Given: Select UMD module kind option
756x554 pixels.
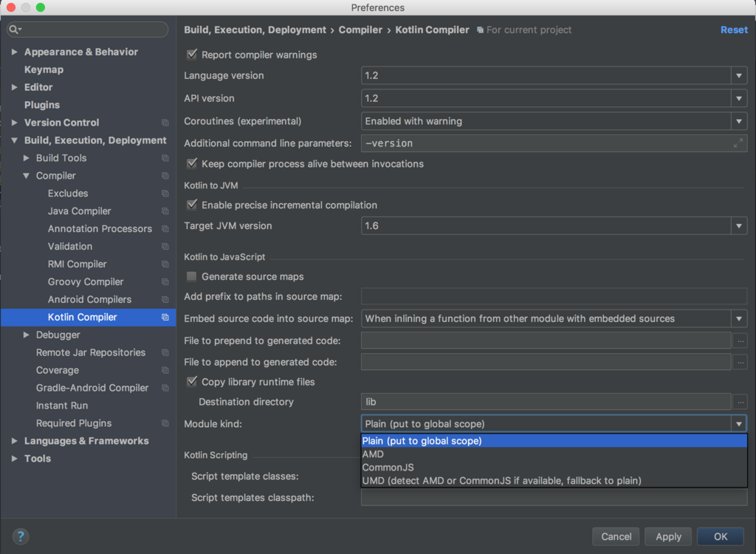Looking at the screenshot, I should (x=554, y=481).
